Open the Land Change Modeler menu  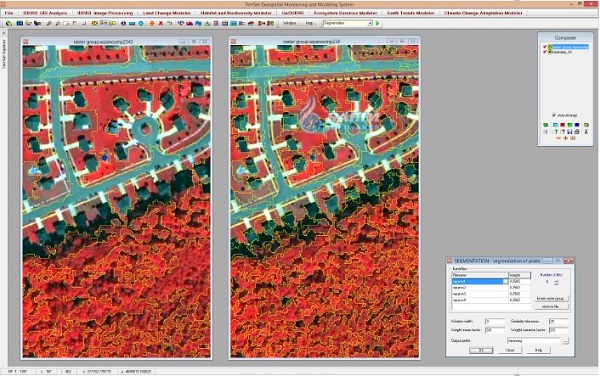[x=166, y=13]
